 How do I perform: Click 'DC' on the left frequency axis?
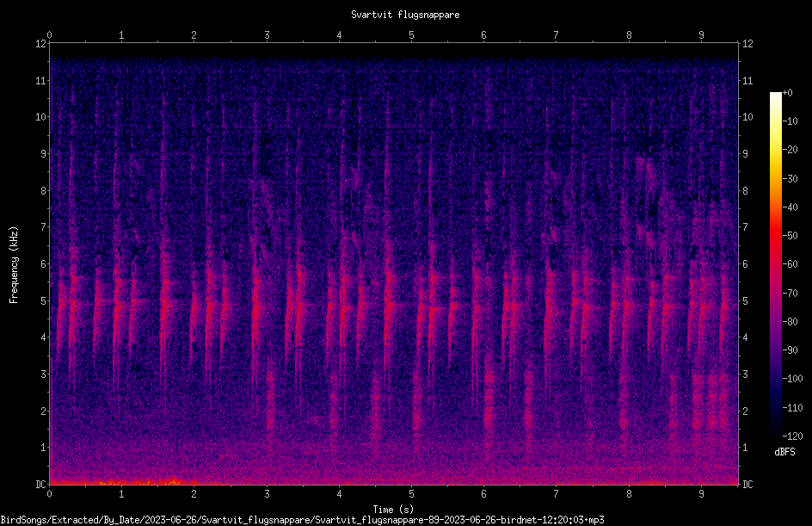(40, 485)
